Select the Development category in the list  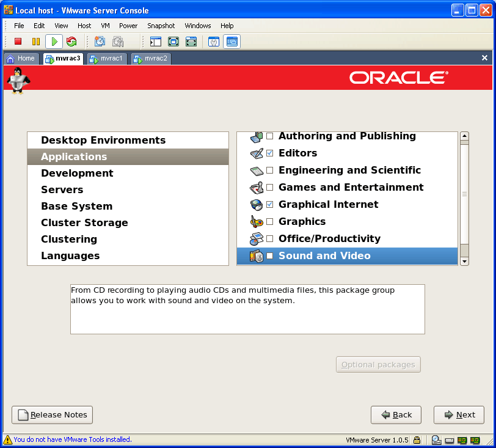pyautogui.click(x=77, y=174)
